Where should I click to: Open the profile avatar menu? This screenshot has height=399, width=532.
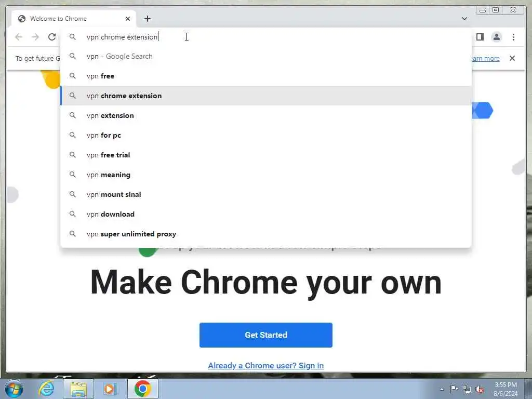pos(496,37)
